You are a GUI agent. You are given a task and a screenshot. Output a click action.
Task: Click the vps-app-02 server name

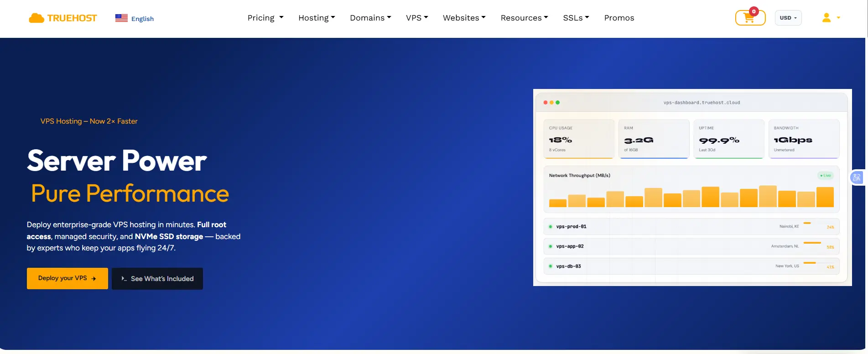click(x=570, y=246)
